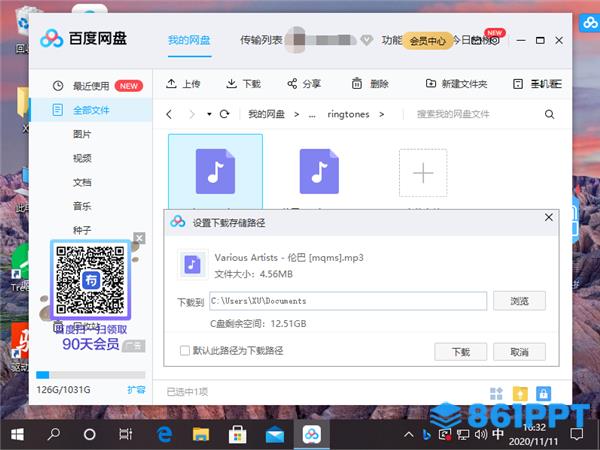Click the yellow upload icon at bottom
This screenshot has width=600, height=450.
(x=520, y=393)
